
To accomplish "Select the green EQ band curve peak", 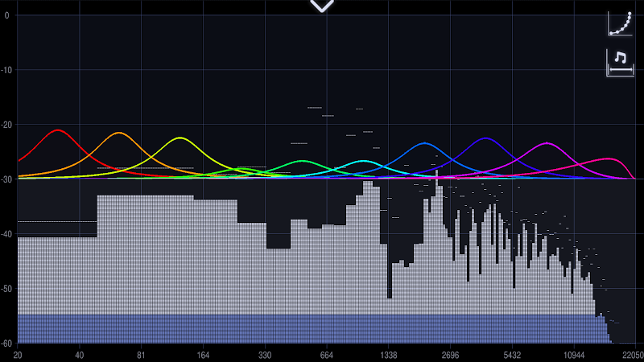I will [303, 162].
